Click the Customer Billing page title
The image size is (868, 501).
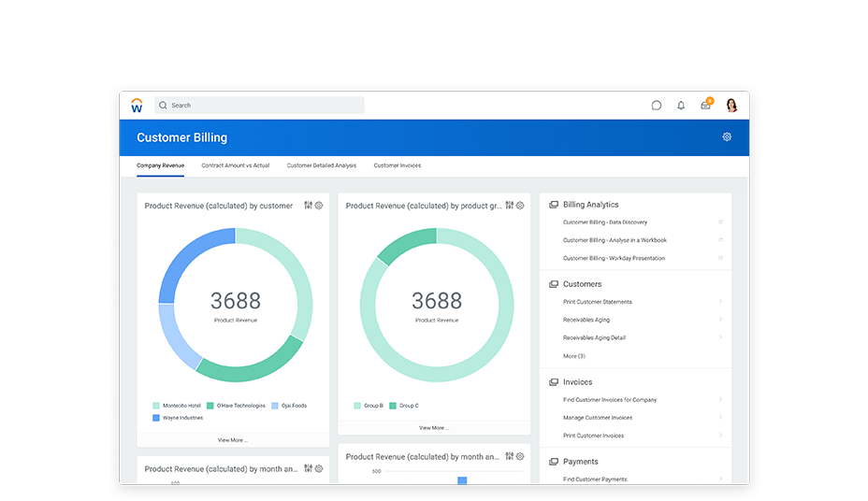[182, 137]
